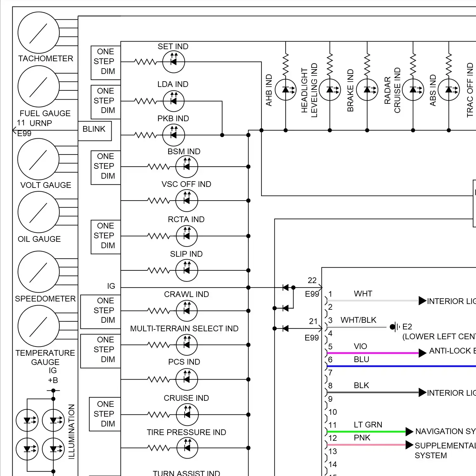Select the TIRE PRESSURE IND symbol
This screenshot has height=476, width=476.
coord(187,448)
